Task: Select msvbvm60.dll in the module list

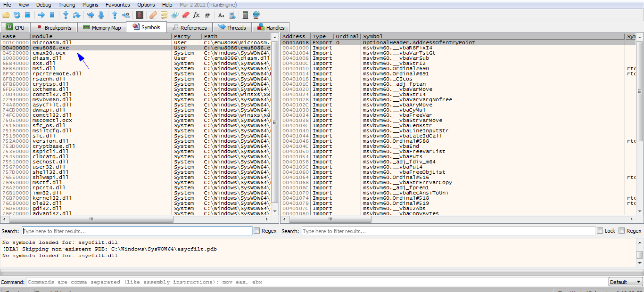Action: point(46,99)
